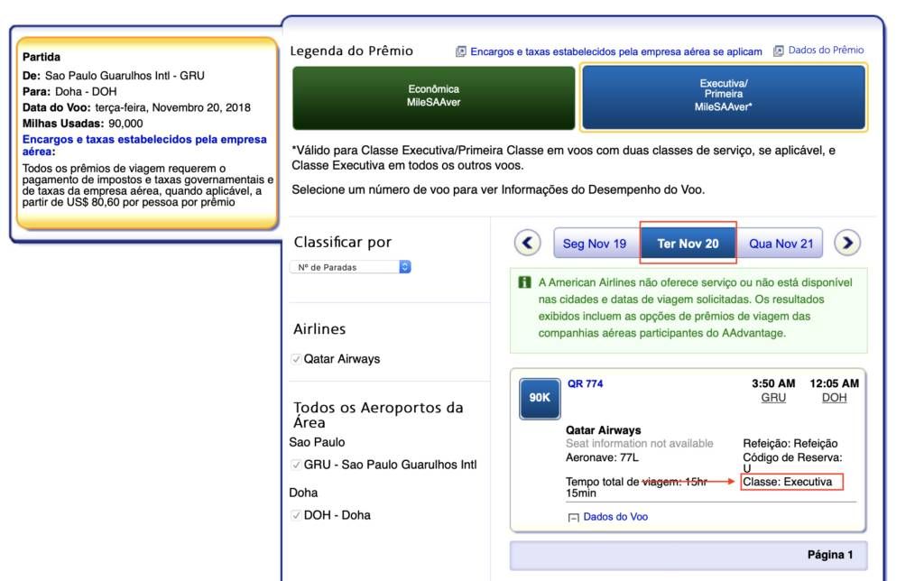Viewport: 924px width, 581px height.
Task: Click the Classe: Executiva text
Action: [x=787, y=482]
